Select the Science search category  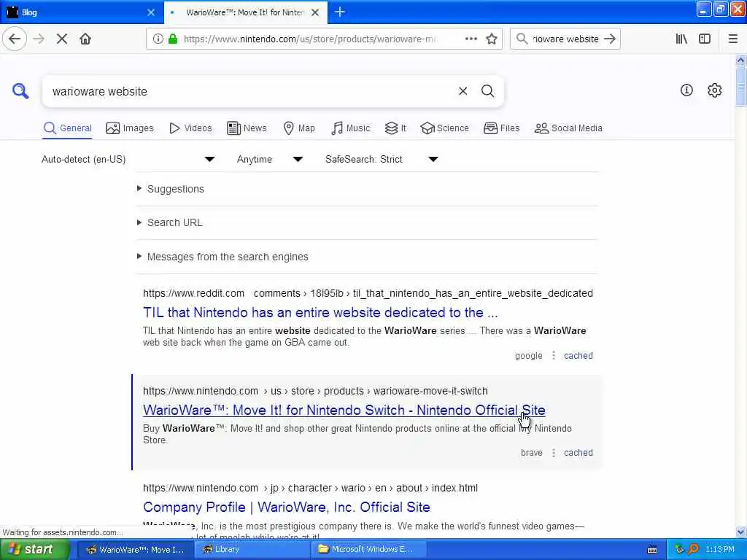pos(444,128)
